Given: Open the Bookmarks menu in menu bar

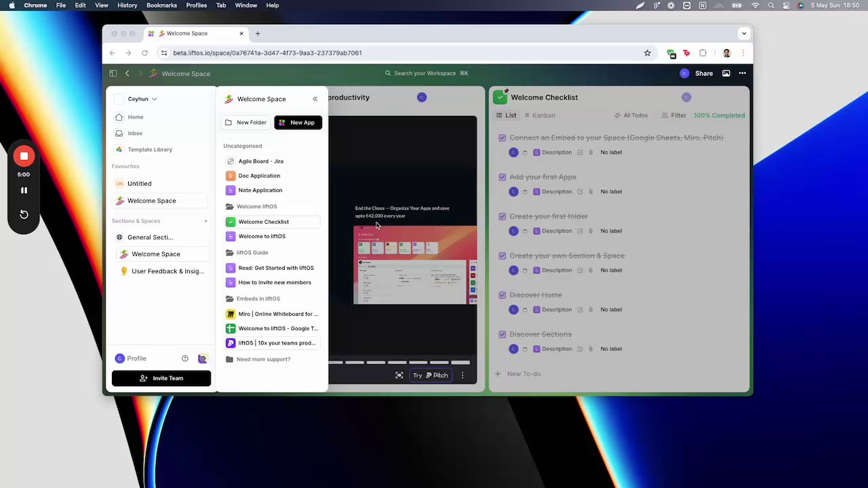Looking at the screenshot, I should [161, 5].
